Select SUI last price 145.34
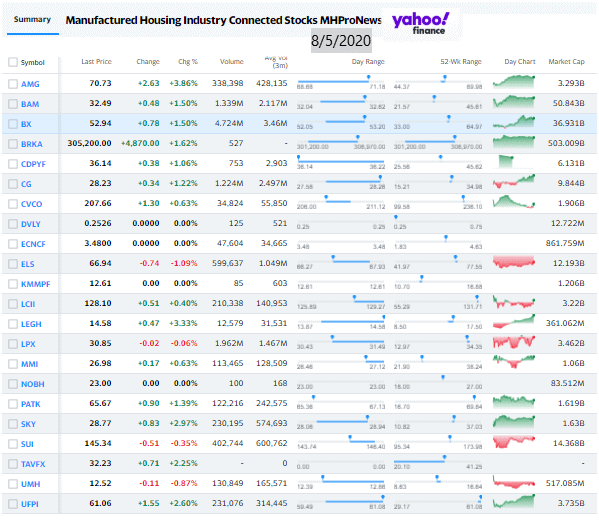The image size is (599, 524). click(x=98, y=443)
